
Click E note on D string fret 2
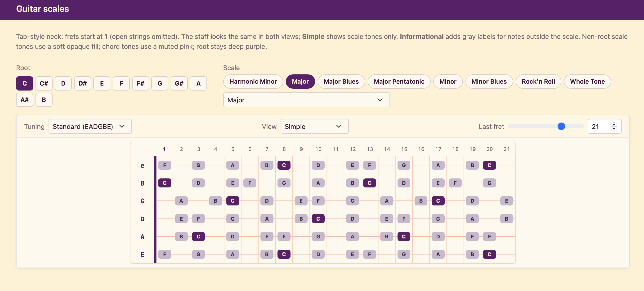click(181, 219)
